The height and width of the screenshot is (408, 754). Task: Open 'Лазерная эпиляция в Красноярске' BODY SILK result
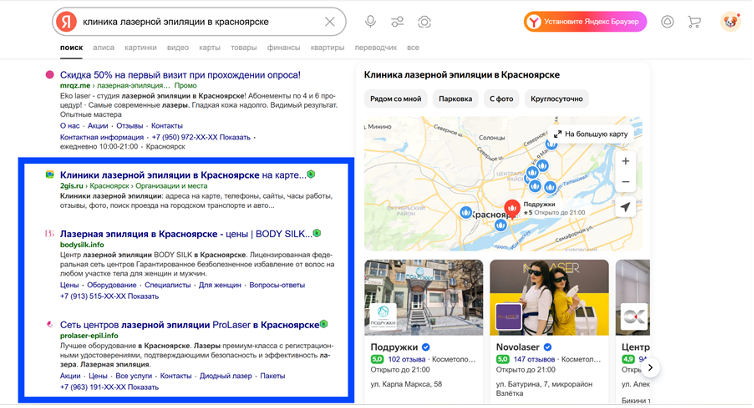coord(186,234)
